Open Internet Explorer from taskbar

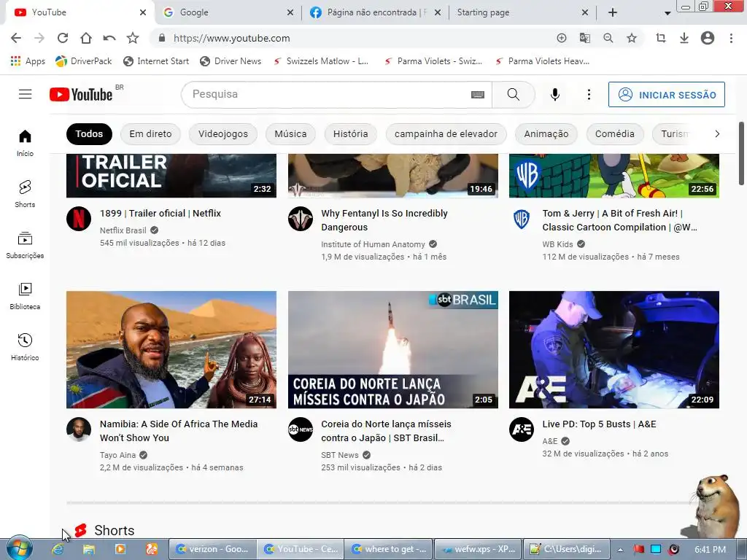coord(58,549)
